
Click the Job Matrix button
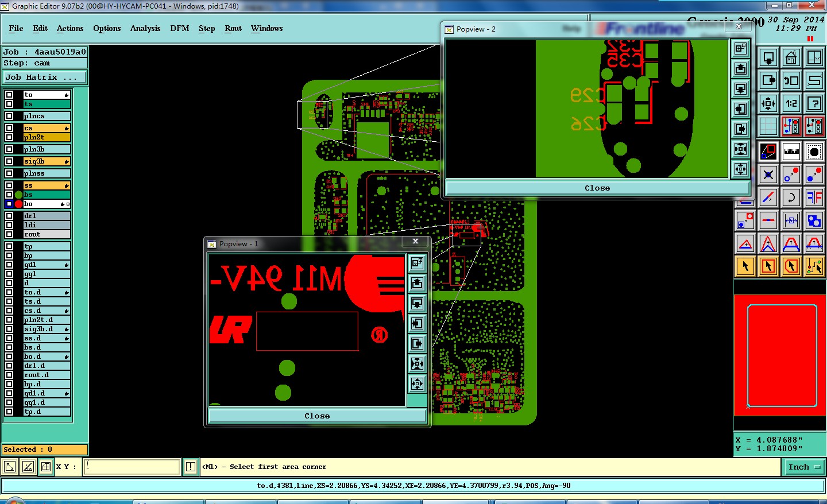click(45, 77)
